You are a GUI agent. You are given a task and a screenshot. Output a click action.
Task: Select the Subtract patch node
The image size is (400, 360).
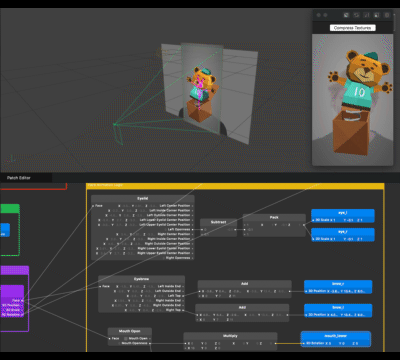coord(218,228)
